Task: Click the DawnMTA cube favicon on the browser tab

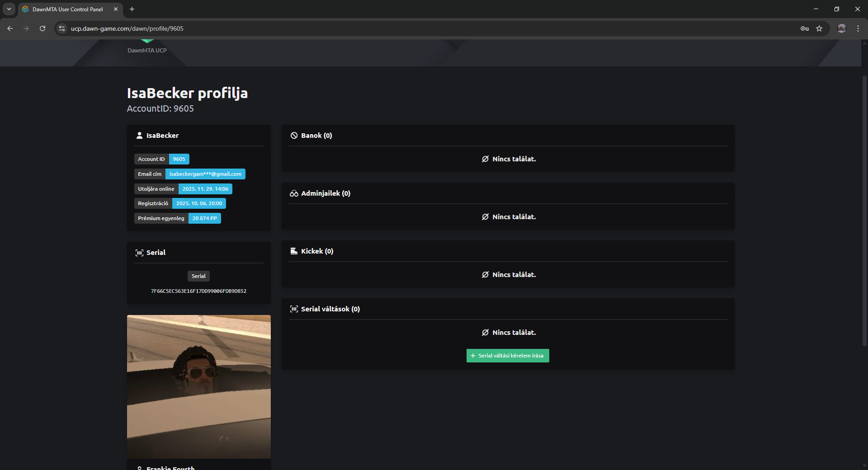Action: pos(25,9)
